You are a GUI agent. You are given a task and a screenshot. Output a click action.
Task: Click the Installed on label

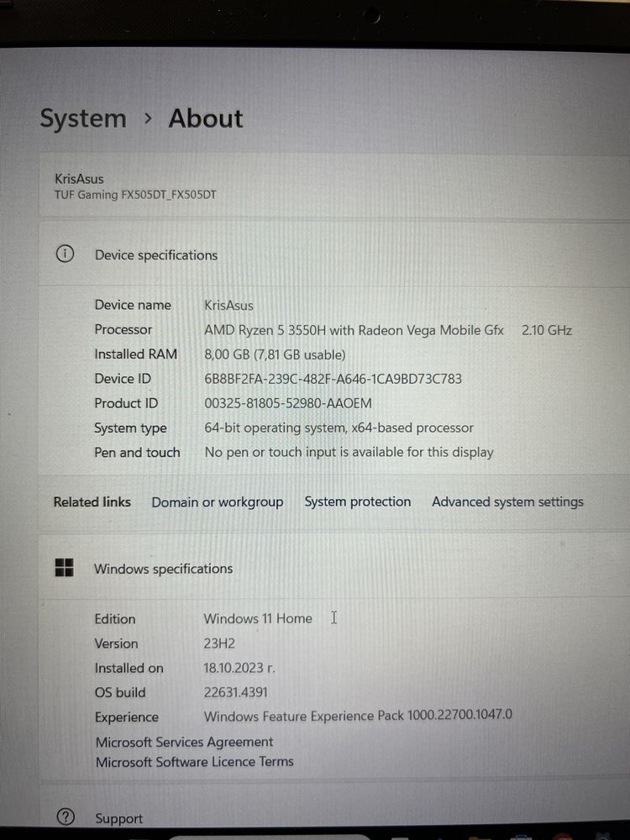(129, 668)
